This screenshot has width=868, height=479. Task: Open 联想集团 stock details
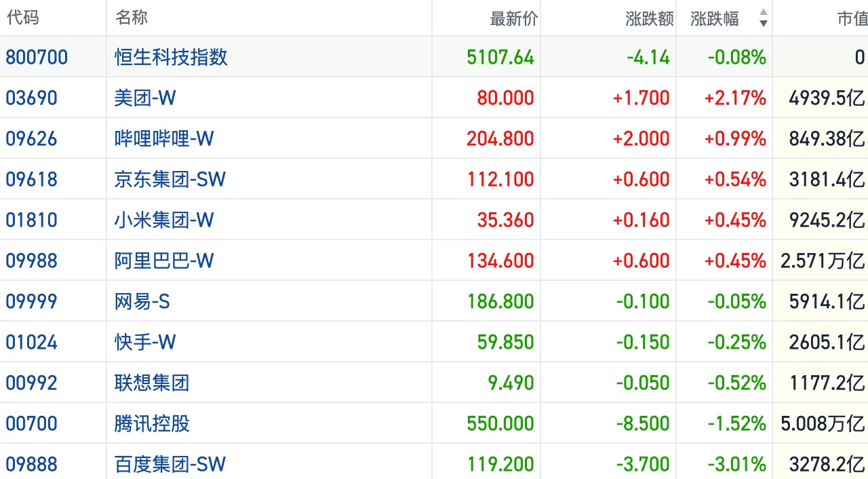click(x=152, y=383)
